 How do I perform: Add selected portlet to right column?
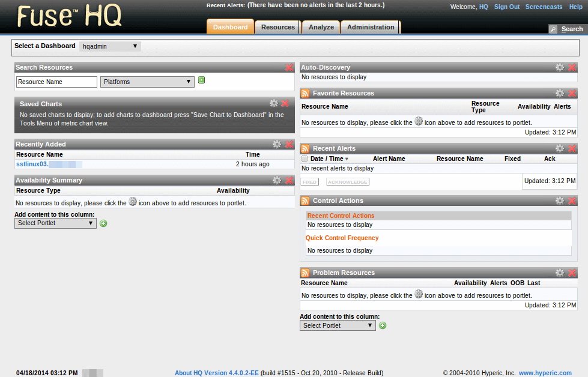click(383, 325)
